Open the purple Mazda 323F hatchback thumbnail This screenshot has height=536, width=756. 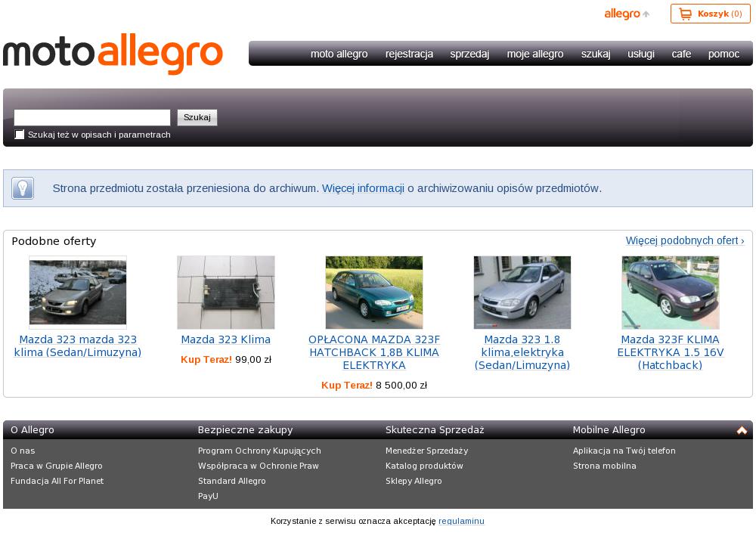[670, 293]
